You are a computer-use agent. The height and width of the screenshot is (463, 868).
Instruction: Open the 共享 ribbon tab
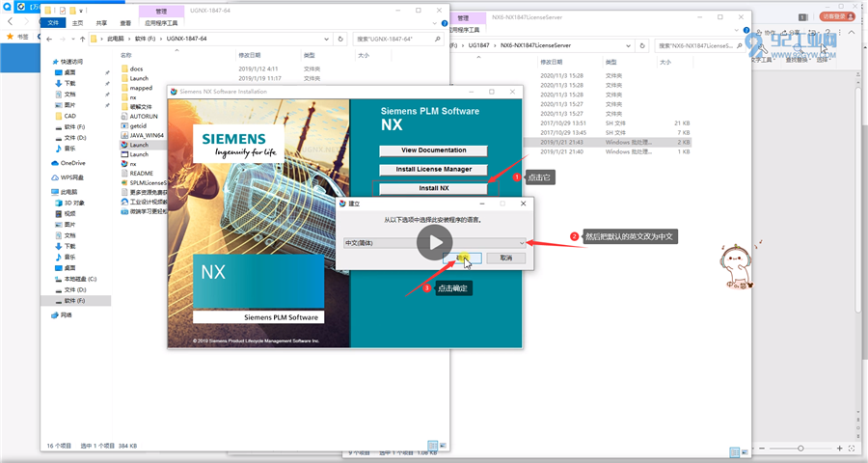coord(101,23)
